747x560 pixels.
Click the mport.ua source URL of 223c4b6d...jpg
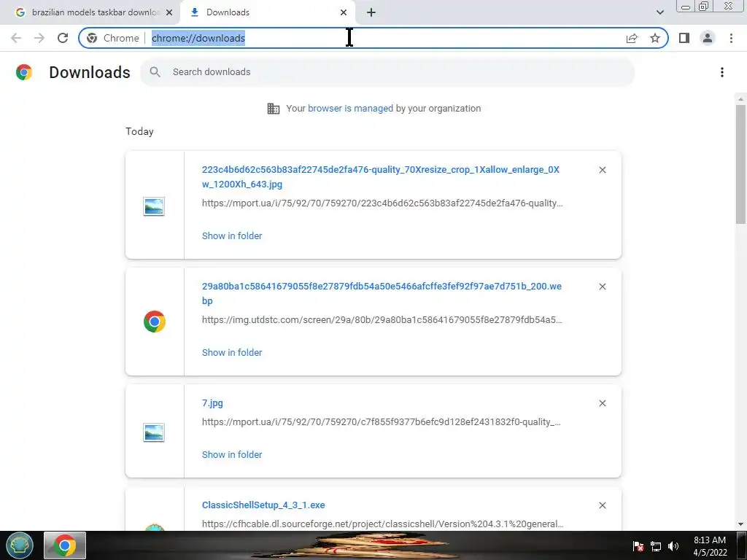pos(382,203)
